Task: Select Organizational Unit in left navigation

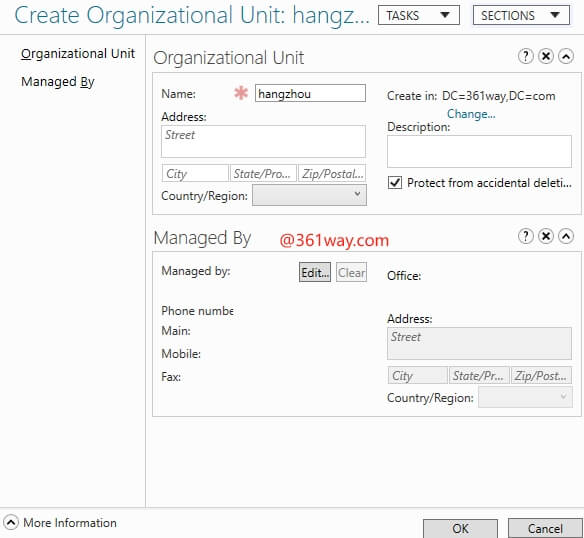Action: coord(78,54)
